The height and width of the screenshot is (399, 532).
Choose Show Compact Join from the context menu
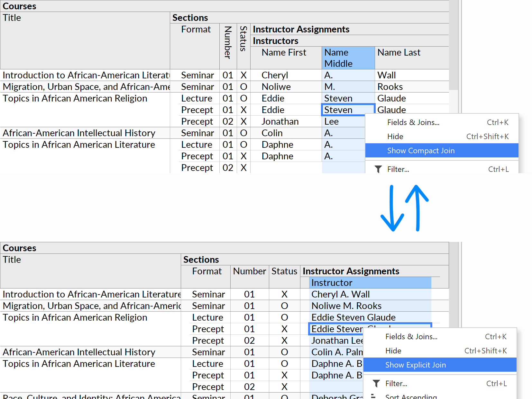pos(421,151)
